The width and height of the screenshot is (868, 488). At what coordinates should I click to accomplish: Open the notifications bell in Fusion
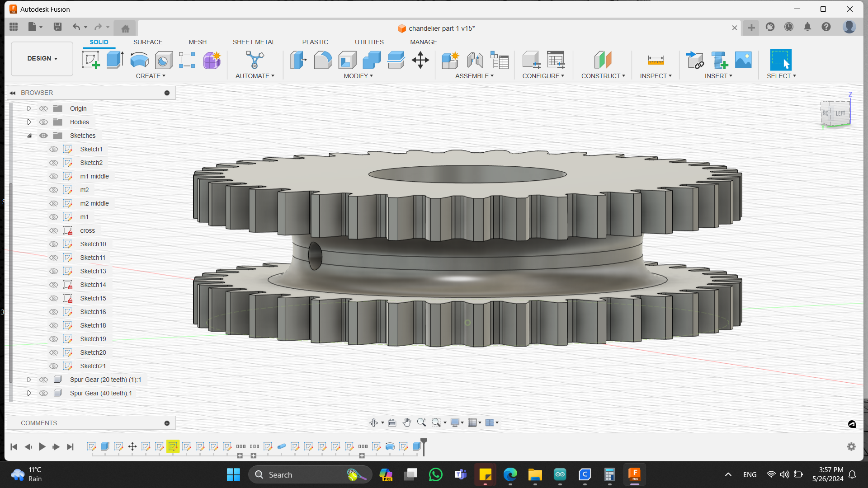tap(807, 27)
